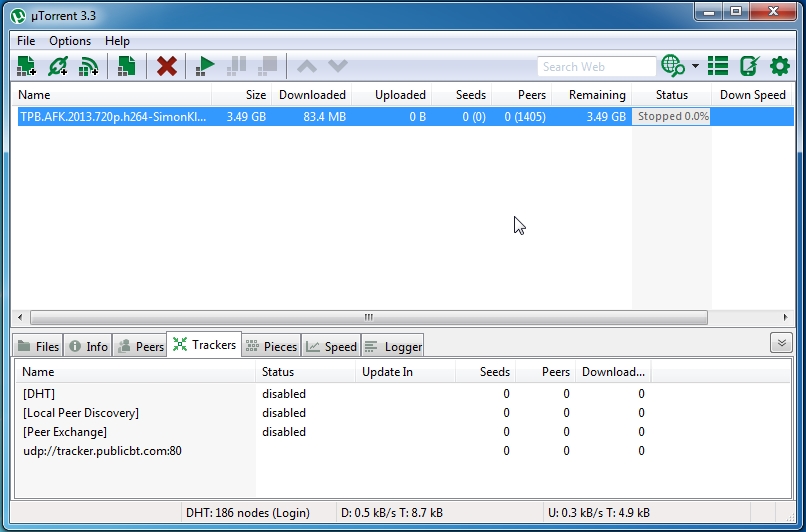Image resolution: width=806 pixels, height=532 pixels.
Task: Sort by Downloaded column header
Action: pyautogui.click(x=312, y=95)
